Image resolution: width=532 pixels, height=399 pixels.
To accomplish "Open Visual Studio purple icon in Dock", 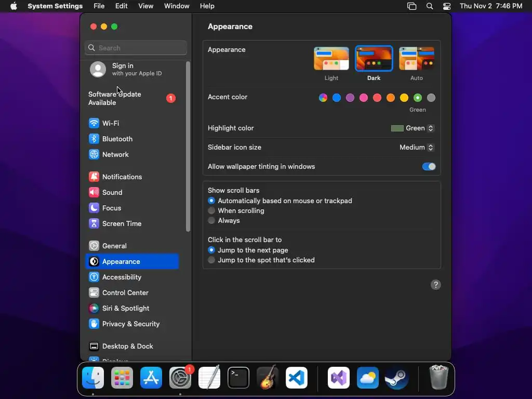I will point(339,378).
